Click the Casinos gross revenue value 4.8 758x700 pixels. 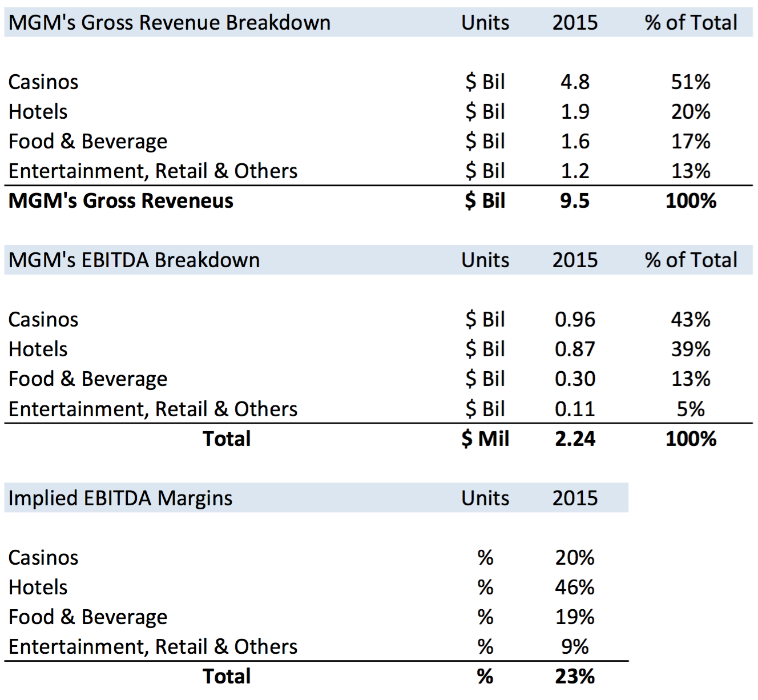point(575,82)
